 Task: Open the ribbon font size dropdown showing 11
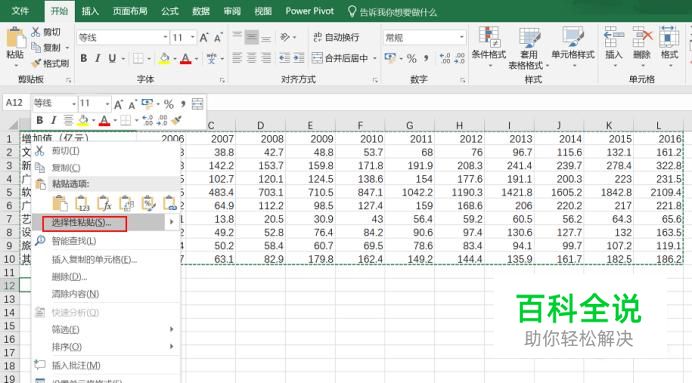(192, 38)
